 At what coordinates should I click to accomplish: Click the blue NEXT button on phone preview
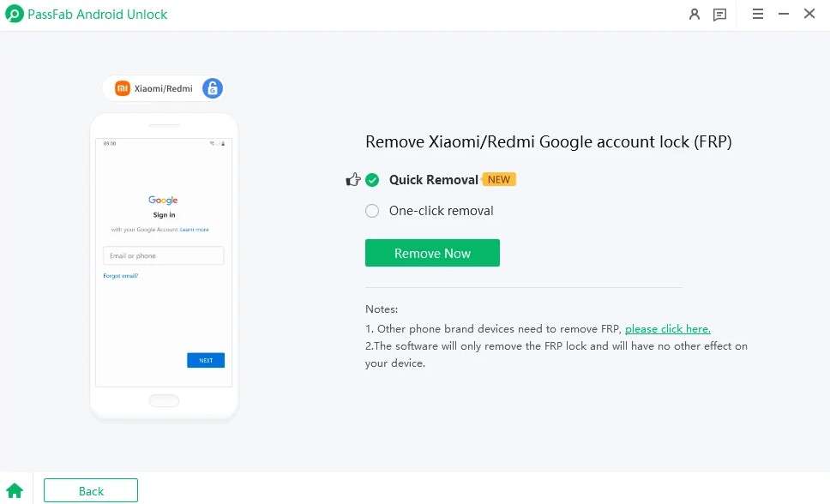pos(206,360)
